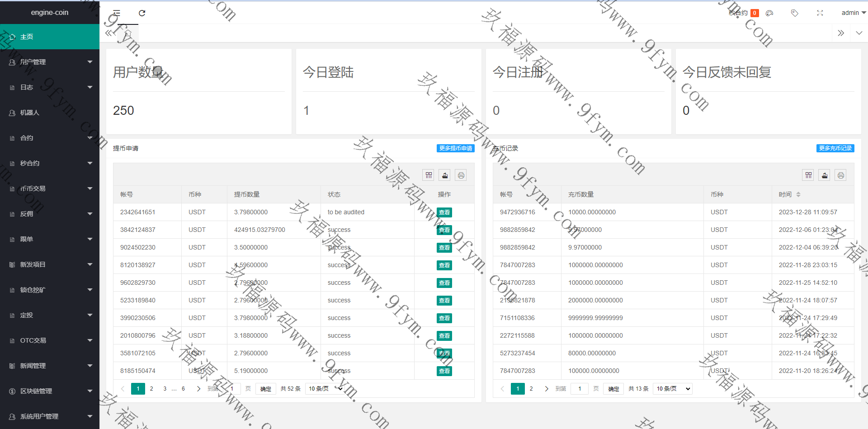Click the sidebar collapse icon in header

[117, 13]
